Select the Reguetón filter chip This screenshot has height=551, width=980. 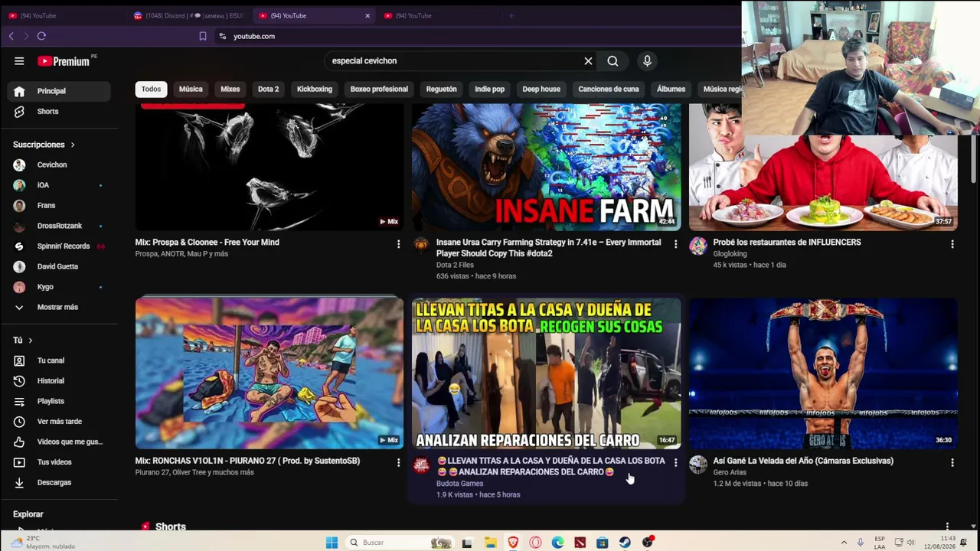click(441, 90)
